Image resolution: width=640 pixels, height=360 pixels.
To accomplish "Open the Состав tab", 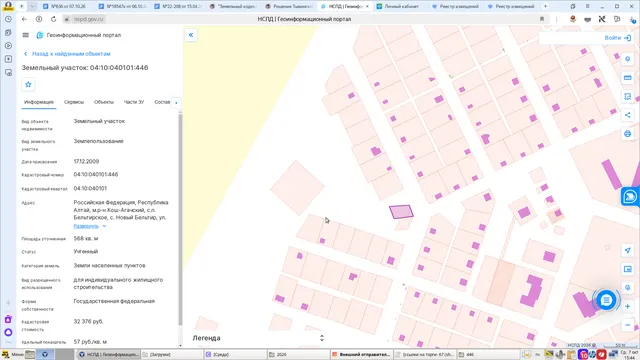I will coord(162,102).
